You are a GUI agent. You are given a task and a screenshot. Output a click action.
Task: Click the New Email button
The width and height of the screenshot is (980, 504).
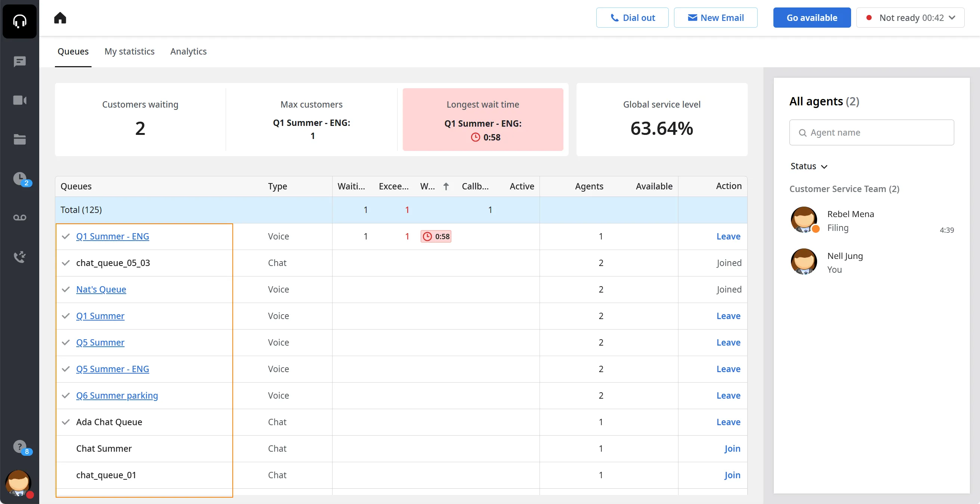[715, 18]
